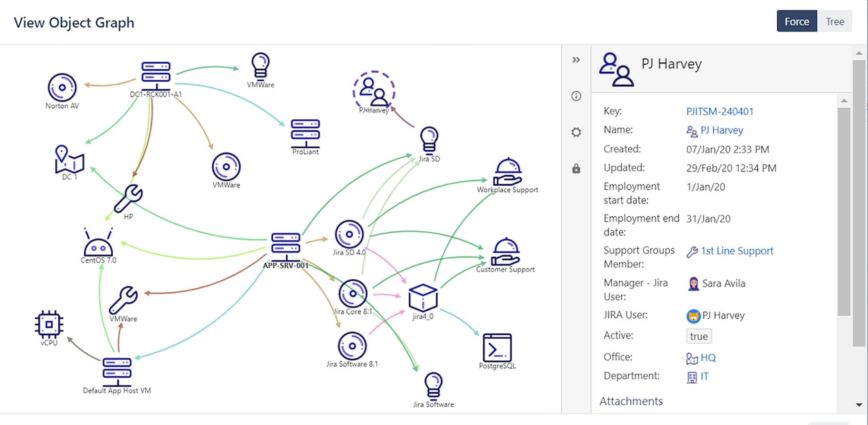This screenshot has width=868, height=425.
Task: Select the vCPU chip node
Action: click(x=49, y=324)
